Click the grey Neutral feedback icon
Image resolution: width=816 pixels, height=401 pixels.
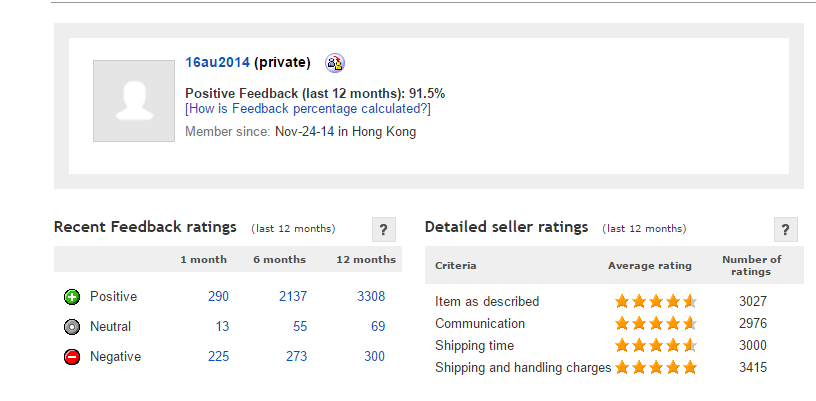(x=72, y=327)
